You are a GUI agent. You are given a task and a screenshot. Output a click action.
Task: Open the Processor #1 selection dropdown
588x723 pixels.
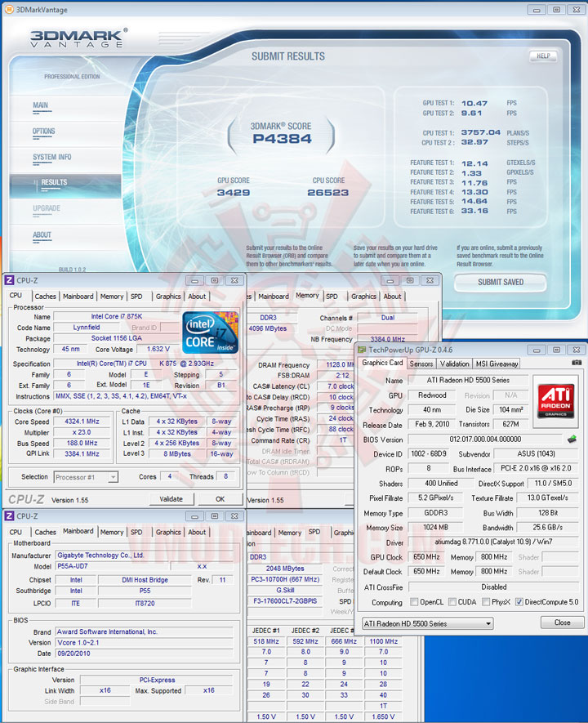pos(86,477)
